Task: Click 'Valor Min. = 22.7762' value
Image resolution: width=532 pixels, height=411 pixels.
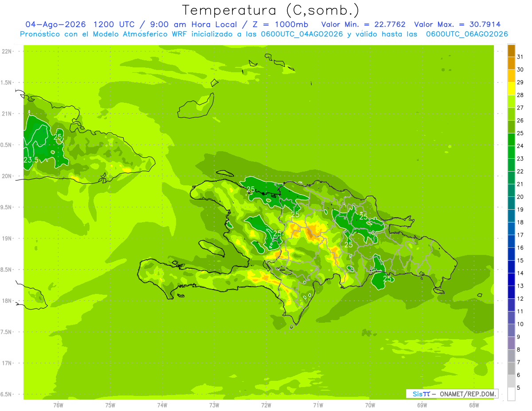Action: tap(363, 24)
